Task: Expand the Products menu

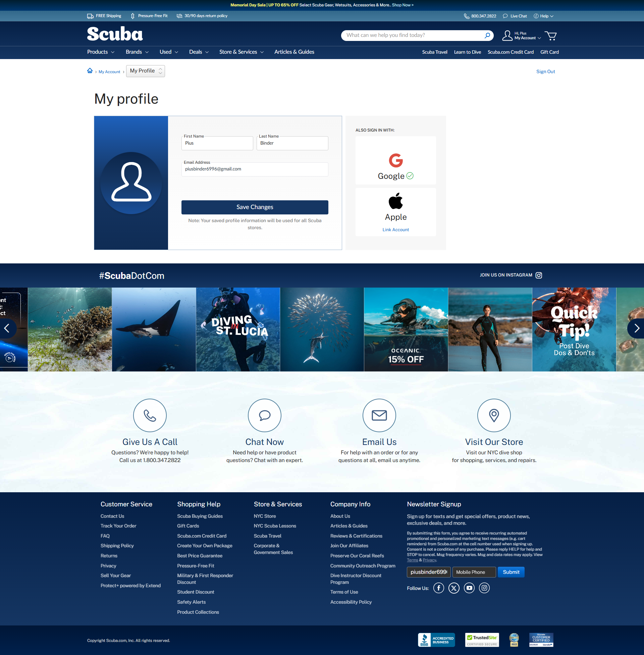Action: tap(101, 52)
